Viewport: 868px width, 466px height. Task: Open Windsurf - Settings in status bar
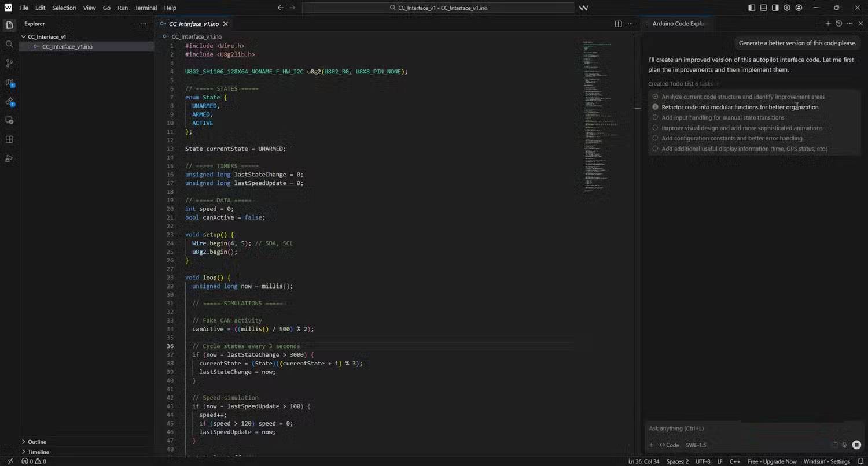pos(827,461)
